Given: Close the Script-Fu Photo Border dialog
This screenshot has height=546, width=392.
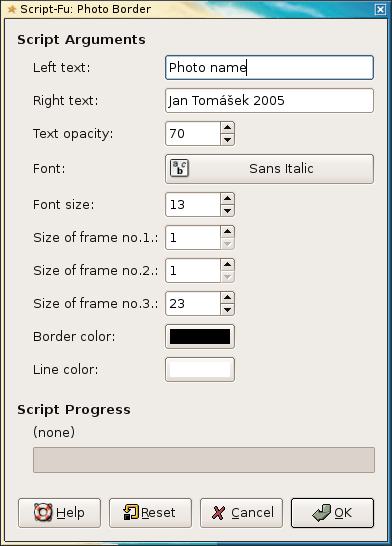Looking at the screenshot, I should pos(380,9).
